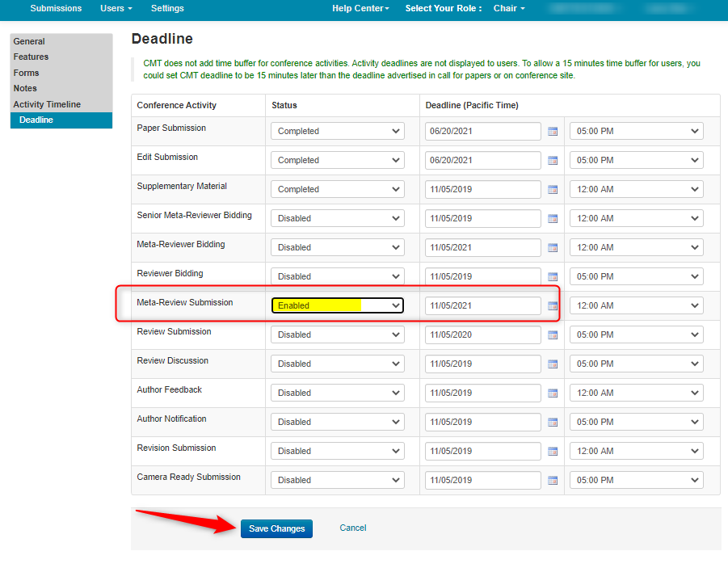The height and width of the screenshot is (568, 728).
Task: Open calendar picker for Reviewer Bidding deadline
Action: click(553, 277)
